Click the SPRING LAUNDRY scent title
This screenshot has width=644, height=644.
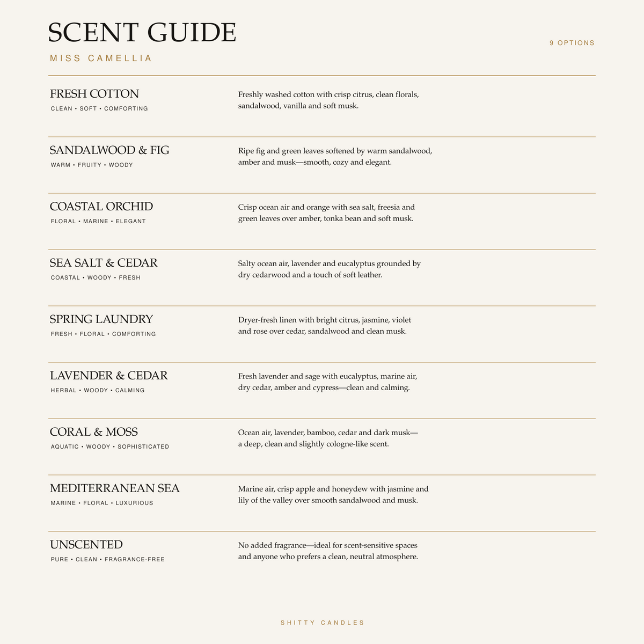click(101, 319)
